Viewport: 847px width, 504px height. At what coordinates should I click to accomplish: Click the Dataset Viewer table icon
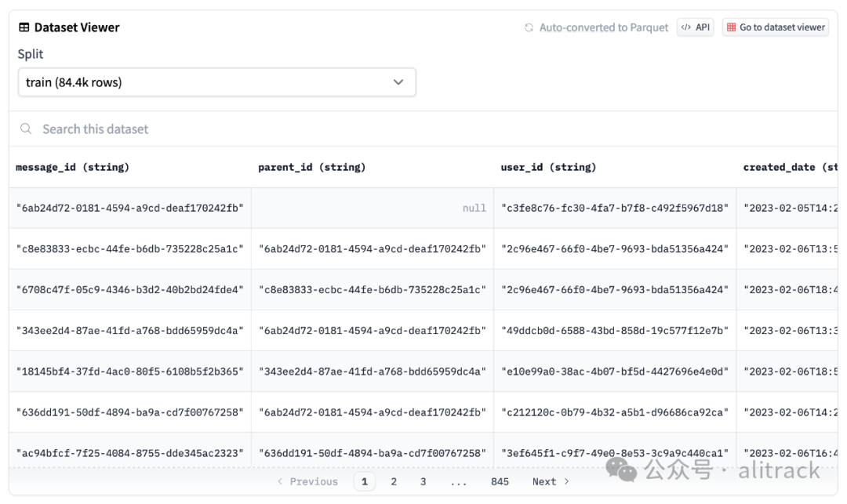pos(24,27)
